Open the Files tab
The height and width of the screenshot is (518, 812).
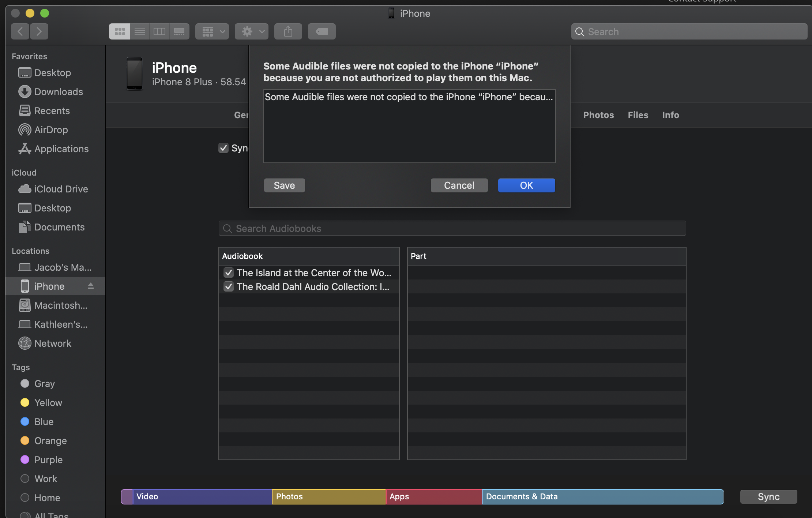(x=638, y=115)
